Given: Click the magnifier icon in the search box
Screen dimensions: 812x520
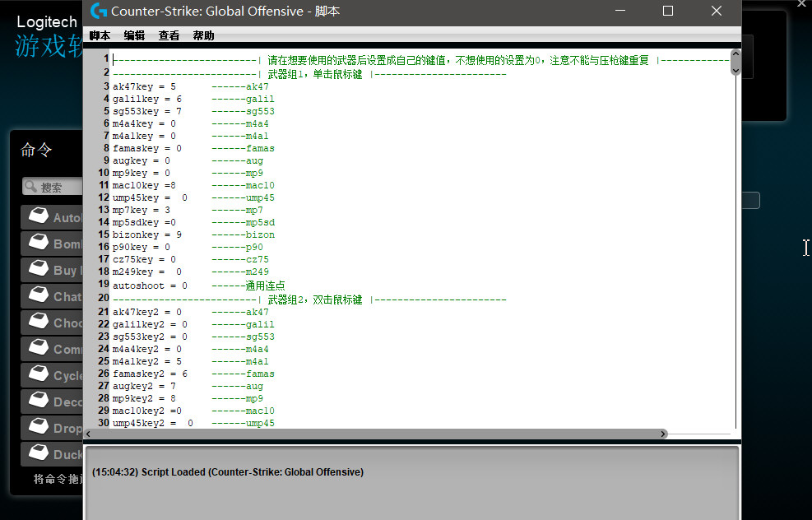Looking at the screenshot, I should [31, 187].
